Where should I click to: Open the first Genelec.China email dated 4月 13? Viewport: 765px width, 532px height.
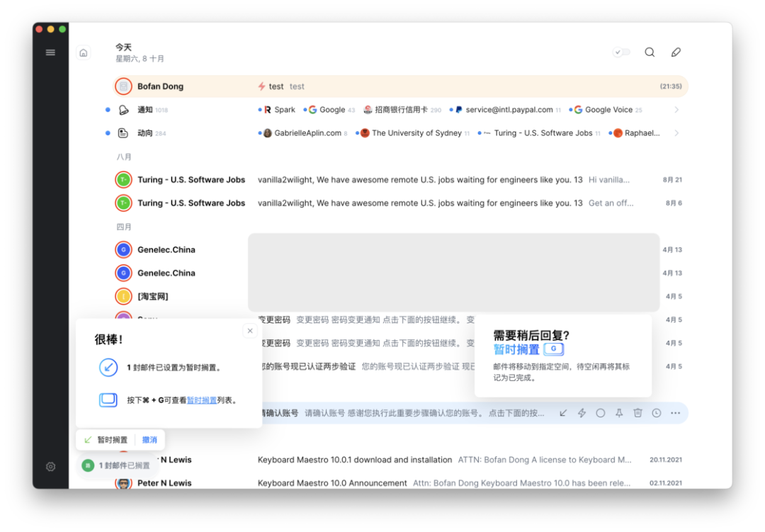click(401, 250)
